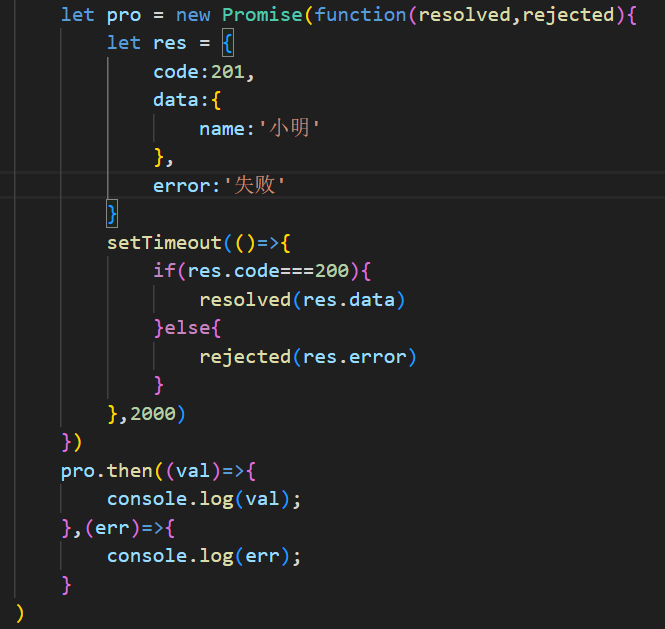Click the highlighted opening brace after 'res ='
665x629 pixels.
point(228,43)
